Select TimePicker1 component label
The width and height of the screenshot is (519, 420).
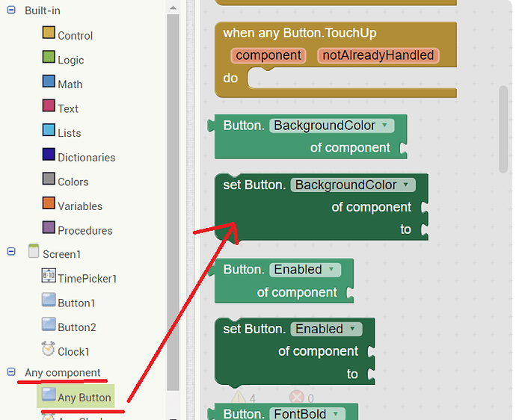(87, 279)
